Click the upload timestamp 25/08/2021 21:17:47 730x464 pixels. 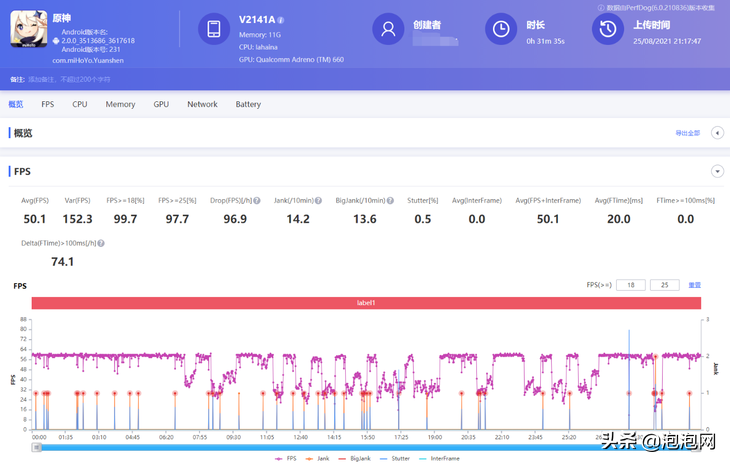[x=667, y=41]
